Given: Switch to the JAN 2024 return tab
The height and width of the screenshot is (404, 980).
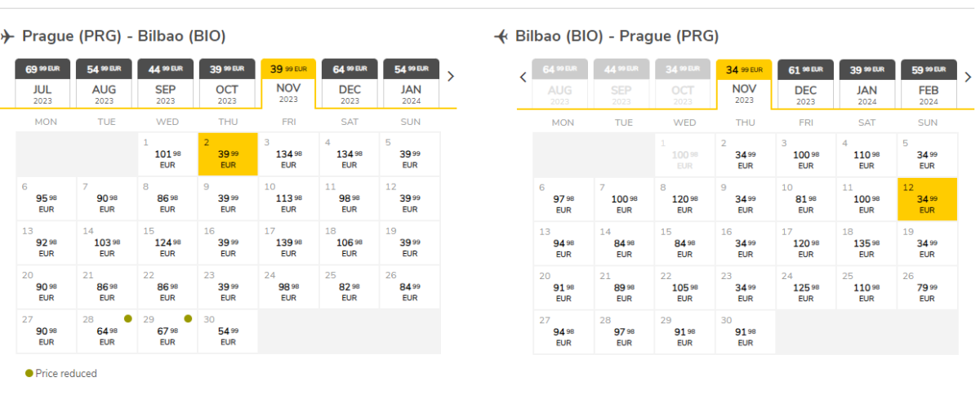Looking at the screenshot, I should tap(866, 83).
